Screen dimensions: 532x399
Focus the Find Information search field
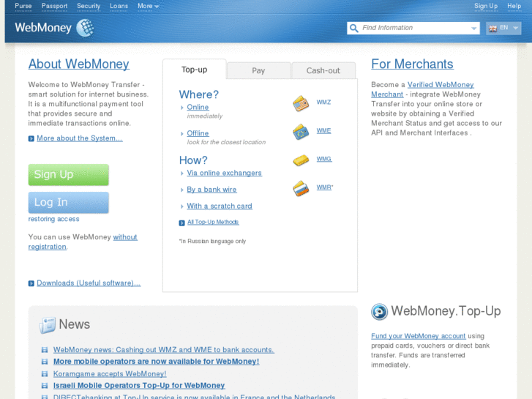[x=413, y=28]
